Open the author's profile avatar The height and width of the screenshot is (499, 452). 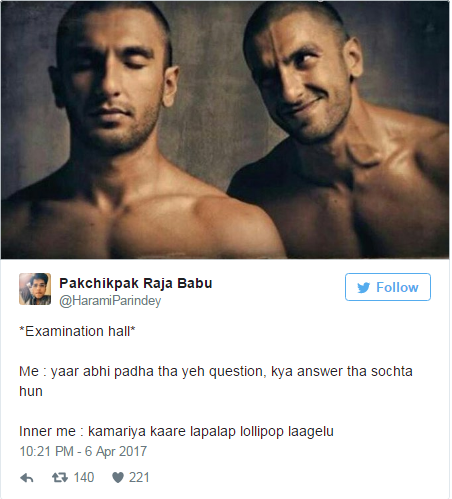coord(35,289)
